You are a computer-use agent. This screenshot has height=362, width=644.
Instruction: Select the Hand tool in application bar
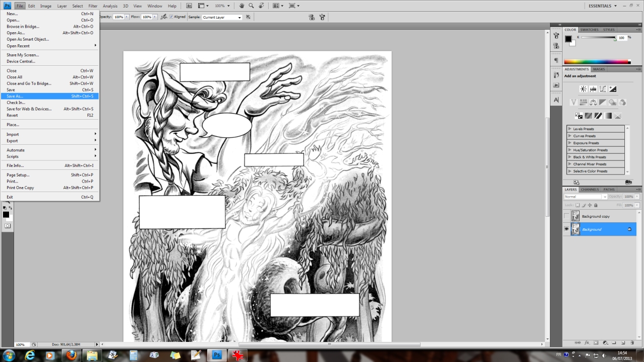click(242, 6)
